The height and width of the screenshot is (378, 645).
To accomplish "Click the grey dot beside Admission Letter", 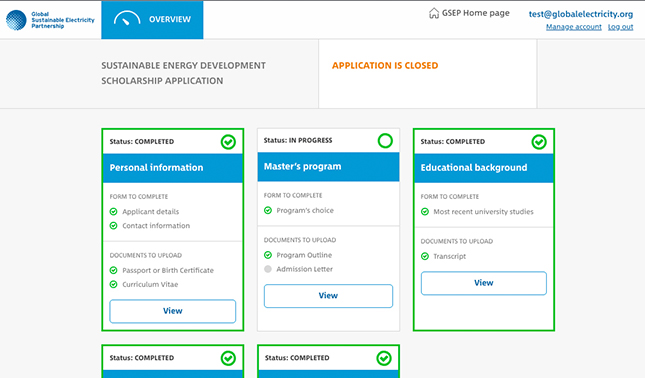I will (268, 269).
